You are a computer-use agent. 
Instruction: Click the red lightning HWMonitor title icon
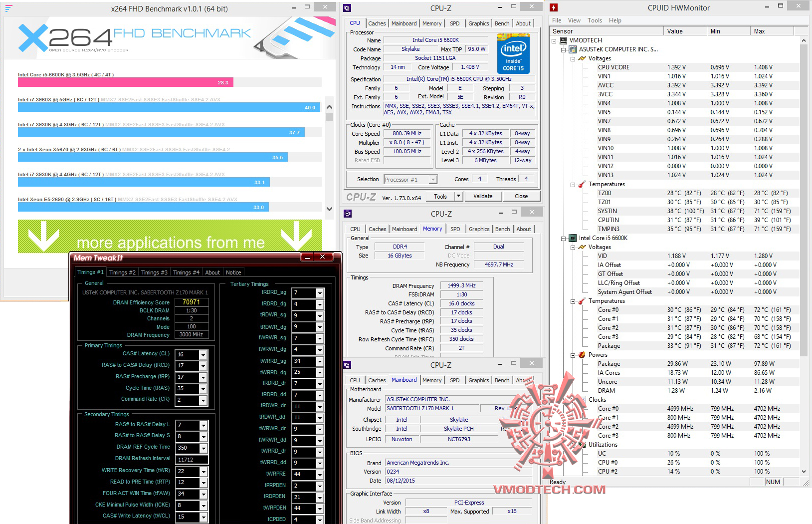554,7
